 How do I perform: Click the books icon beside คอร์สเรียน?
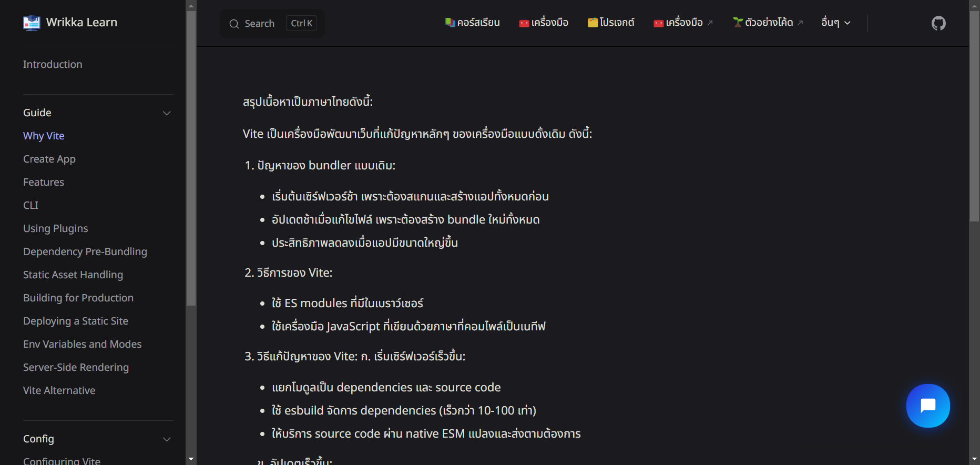(x=450, y=23)
